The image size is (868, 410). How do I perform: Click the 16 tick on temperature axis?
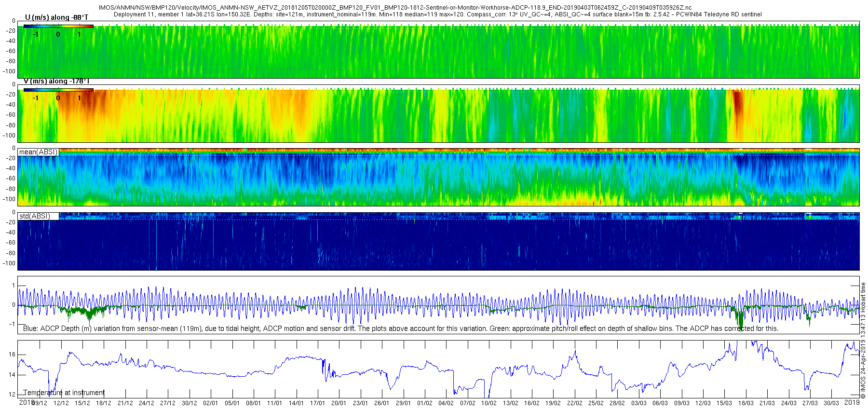[12, 355]
